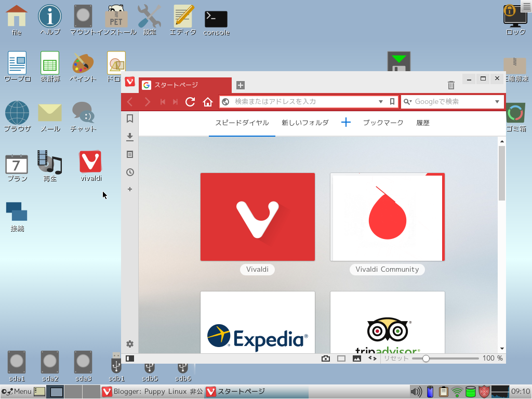The image size is (532, 399).
Task: Open the sda1 drive icon
Action: 17,366
